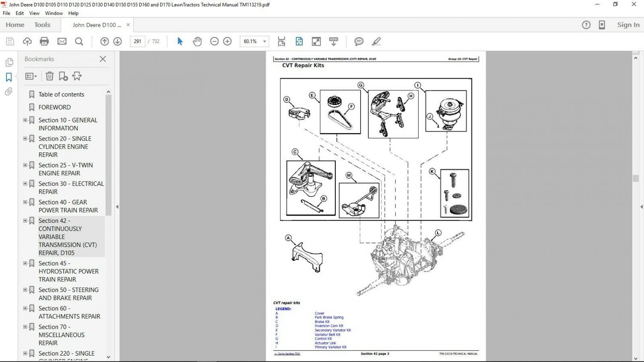Click the Zoom In icon
The width and height of the screenshot is (644, 362).
[x=227, y=41]
